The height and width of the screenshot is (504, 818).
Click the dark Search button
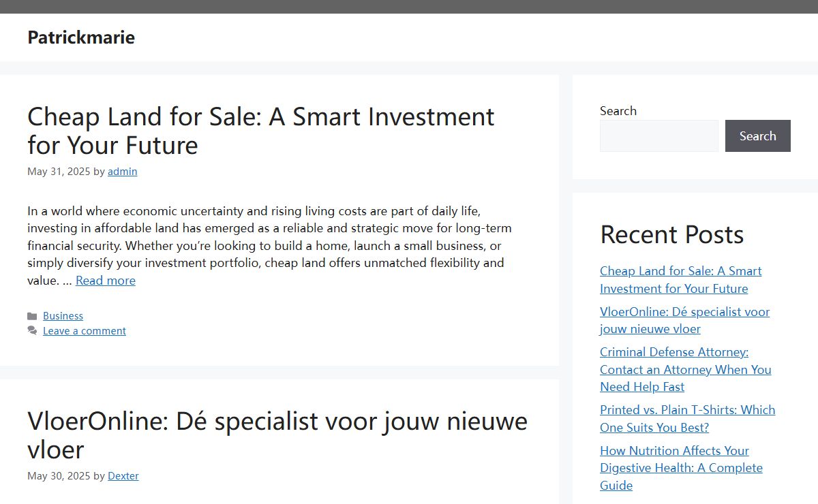[758, 136]
